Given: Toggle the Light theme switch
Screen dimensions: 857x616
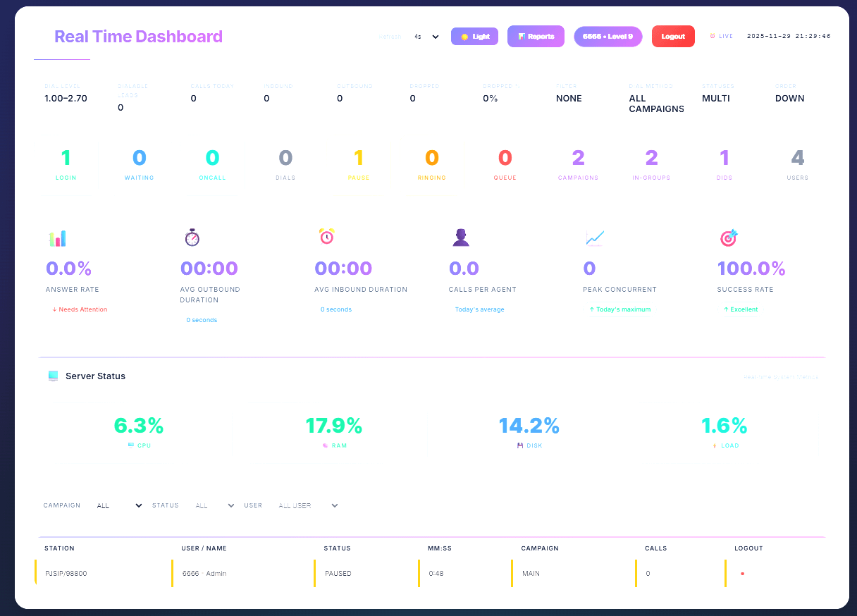Looking at the screenshot, I should (474, 36).
